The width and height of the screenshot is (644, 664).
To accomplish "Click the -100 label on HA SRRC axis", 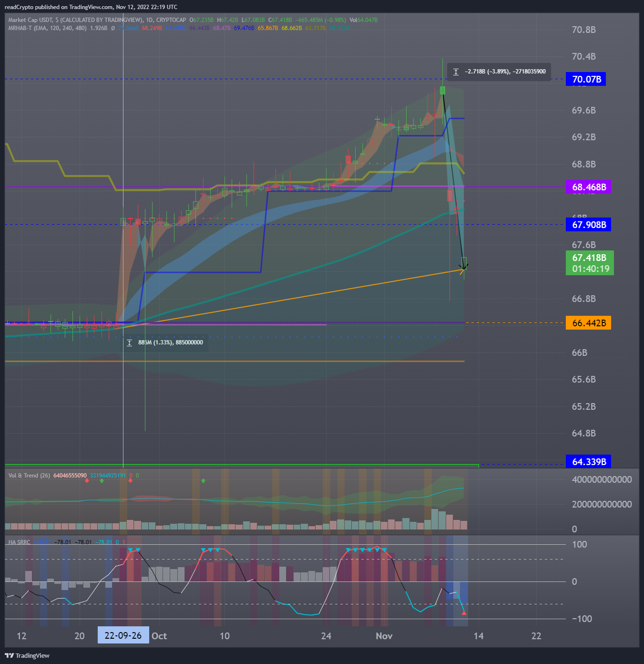I will tap(582, 619).
